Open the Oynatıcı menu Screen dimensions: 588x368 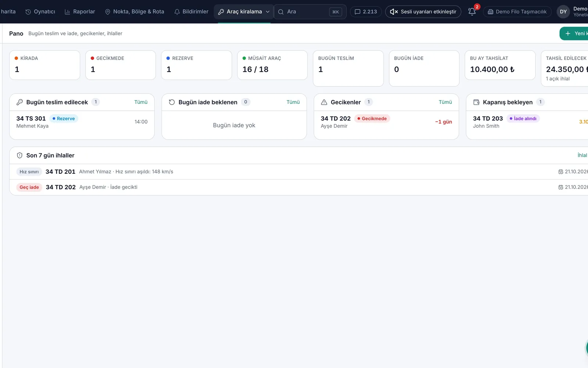[x=40, y=12]
